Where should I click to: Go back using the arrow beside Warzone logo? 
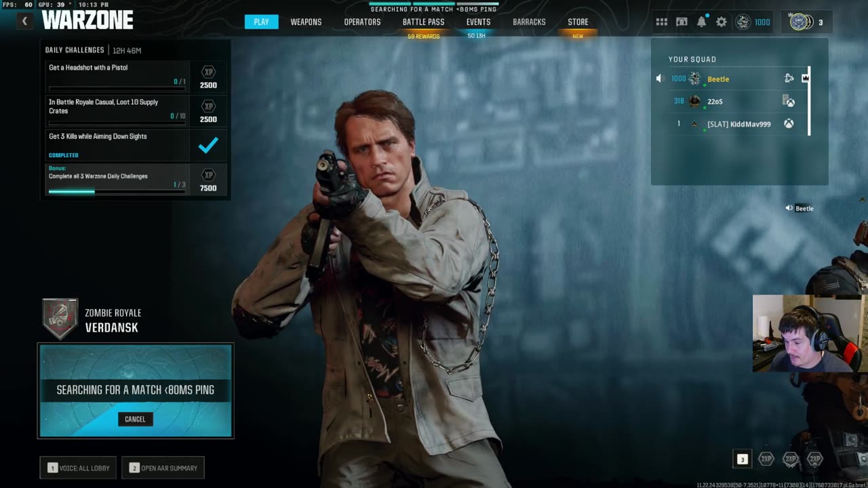click(x=24, y=21)
